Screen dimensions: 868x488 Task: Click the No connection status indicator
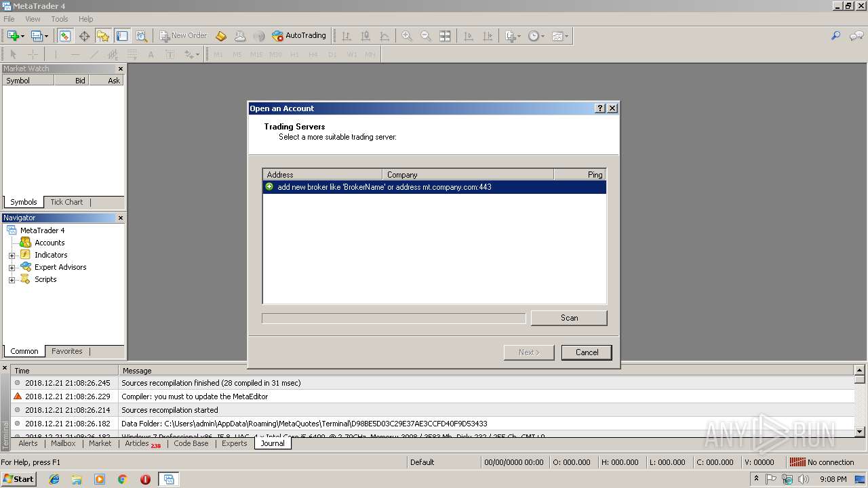pyautogui.click(x=822, y=462)
